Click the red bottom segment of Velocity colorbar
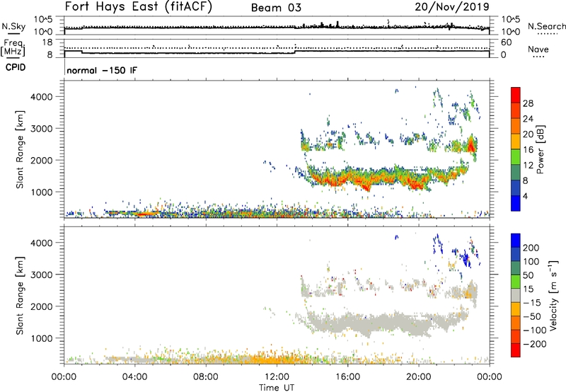Viewport: 566px width, 392px height. tap(516, 350)
